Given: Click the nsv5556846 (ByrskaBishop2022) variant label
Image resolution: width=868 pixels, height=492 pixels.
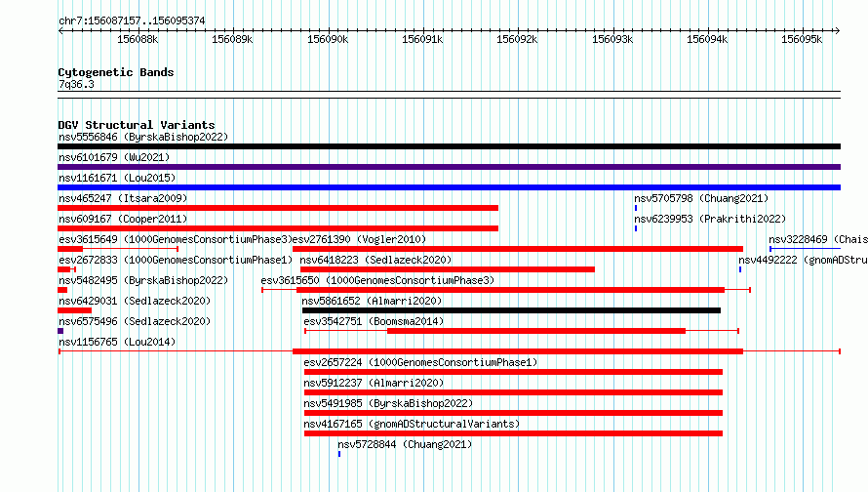Looking at the screenshot, I should tap(143, 137).
